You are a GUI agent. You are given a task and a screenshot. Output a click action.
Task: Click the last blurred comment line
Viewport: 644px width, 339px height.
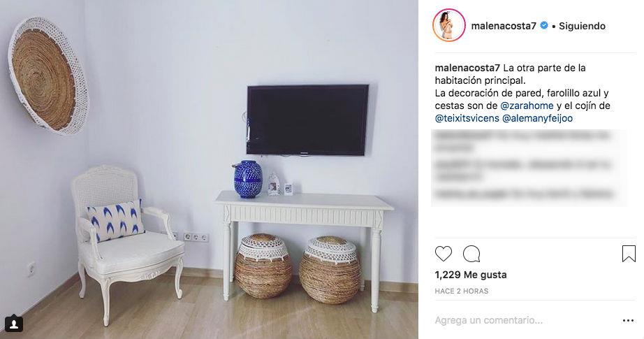click(x=524, y=194)
